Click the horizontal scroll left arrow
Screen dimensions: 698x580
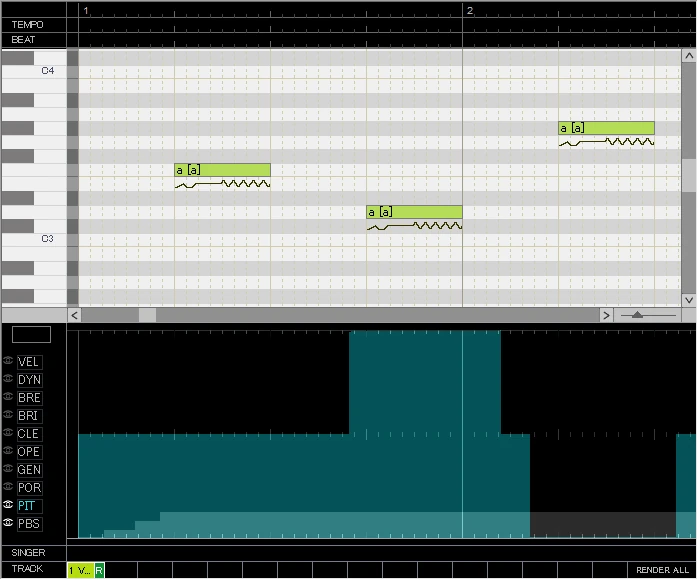click(x=74, y=316)
